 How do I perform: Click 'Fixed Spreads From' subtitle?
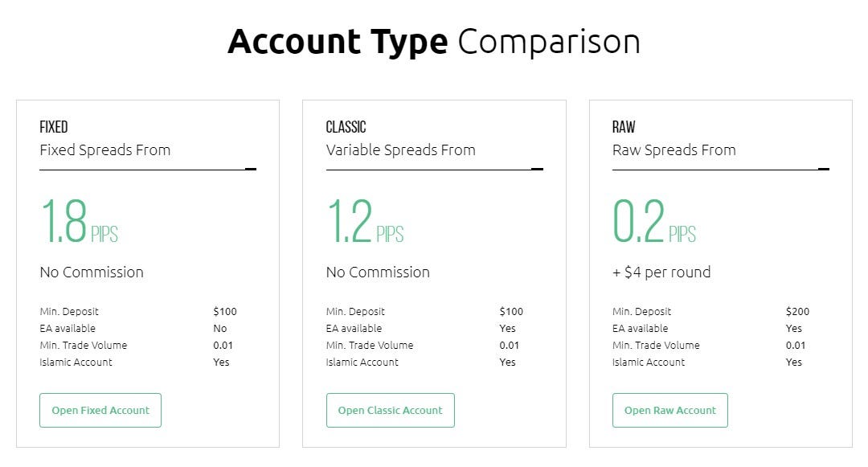[105, 150]
